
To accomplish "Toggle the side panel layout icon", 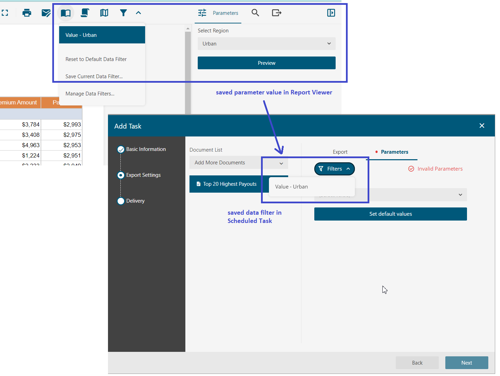I will pyautogui.click(x=331, y=13).
